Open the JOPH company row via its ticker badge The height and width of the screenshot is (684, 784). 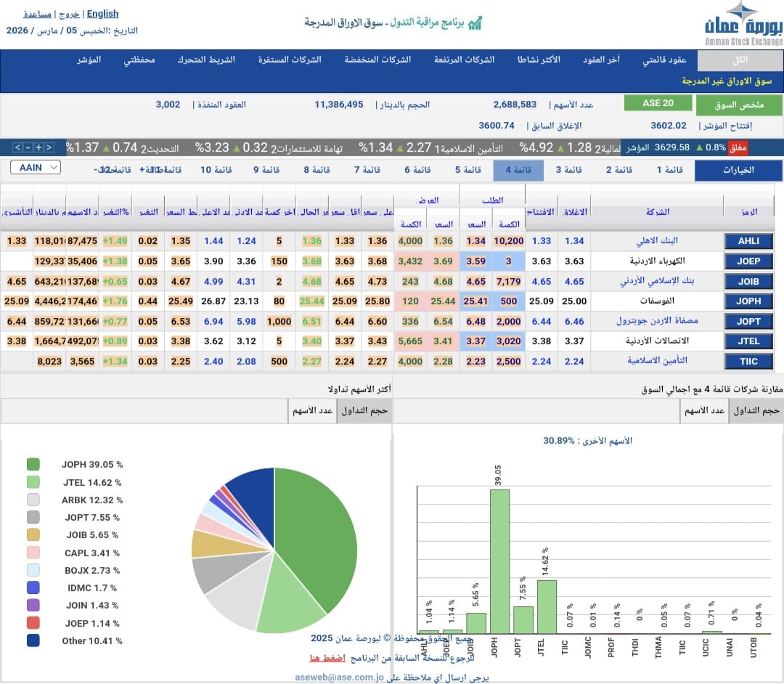(x=748, y=301)
